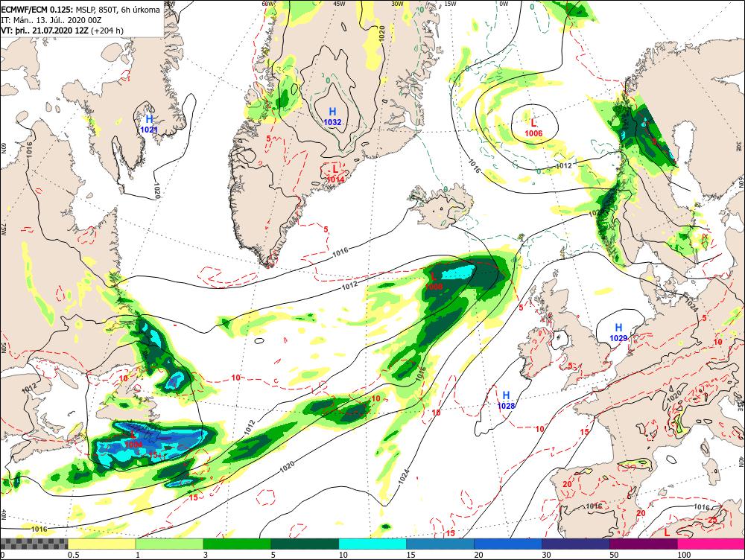Click the '45W' longitude label

pos(339,3)
